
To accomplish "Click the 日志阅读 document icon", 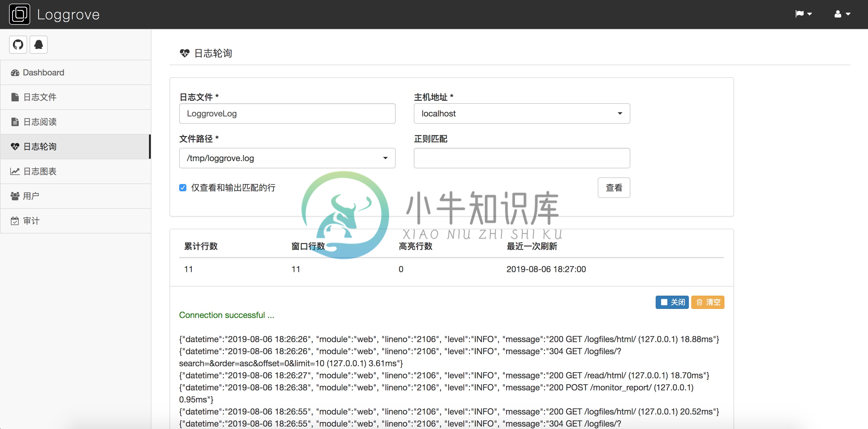I will [x=15, y=122].
